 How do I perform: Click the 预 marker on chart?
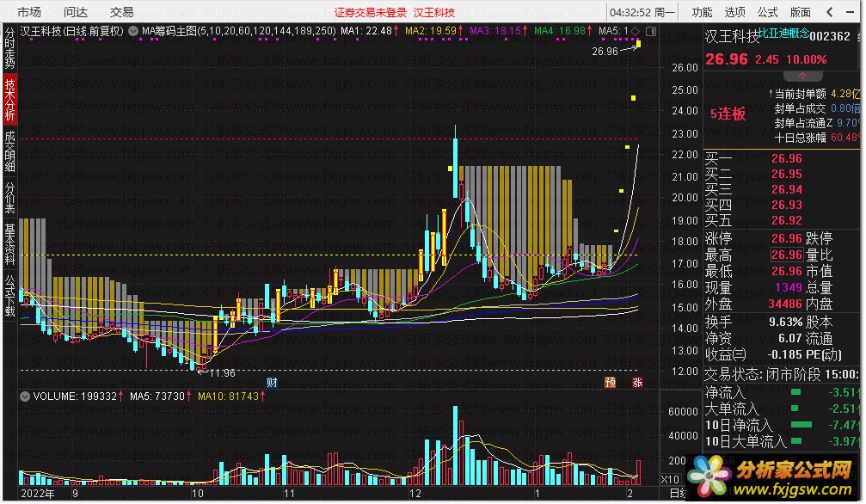pyautogui.click(x=610, y=382)
